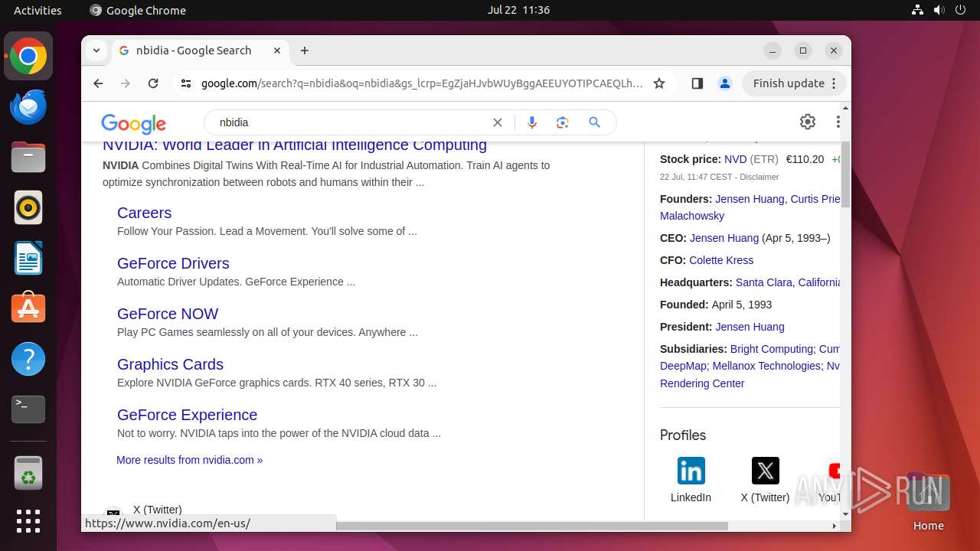Image resolution: width=980 pixels, height=551 pixels.
Task: Open DeepMap subsidiary link
Action: click(683, 366)
